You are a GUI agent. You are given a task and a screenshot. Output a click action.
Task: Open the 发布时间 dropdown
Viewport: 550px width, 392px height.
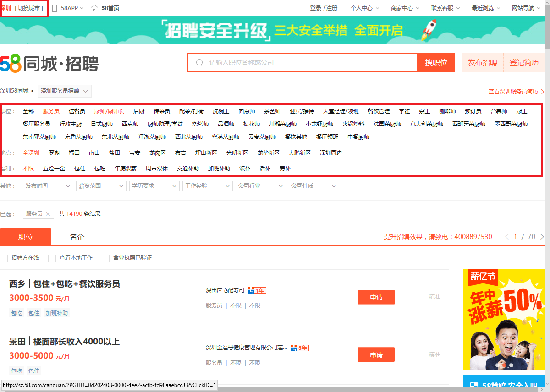(48, 186)
